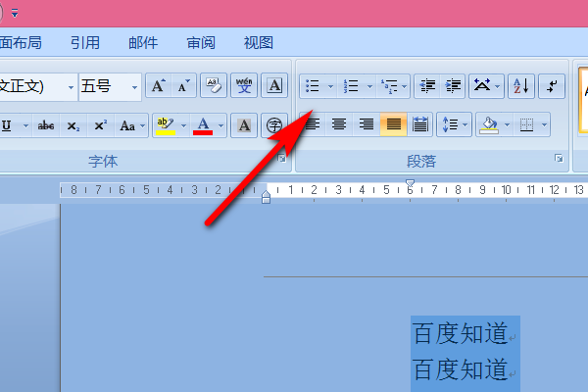Click the Sort A-Z icon
The image size is (588, 392).
tap(521, 86)
